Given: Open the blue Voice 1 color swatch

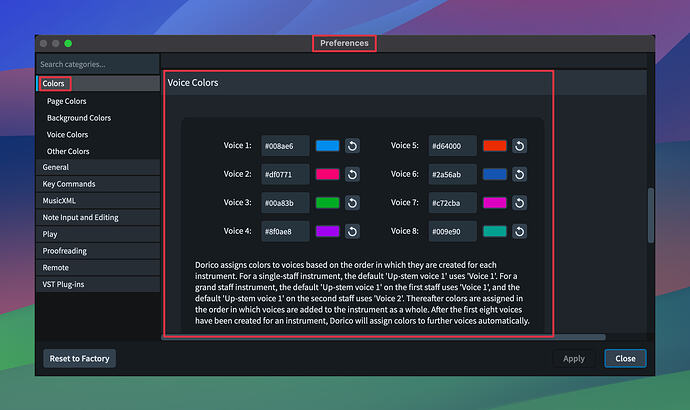Looking at the screenshot, I should coord(327,146).
